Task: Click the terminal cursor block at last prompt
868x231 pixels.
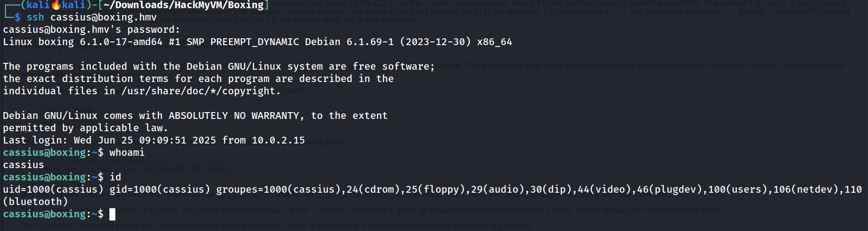Action: (112, 214)
